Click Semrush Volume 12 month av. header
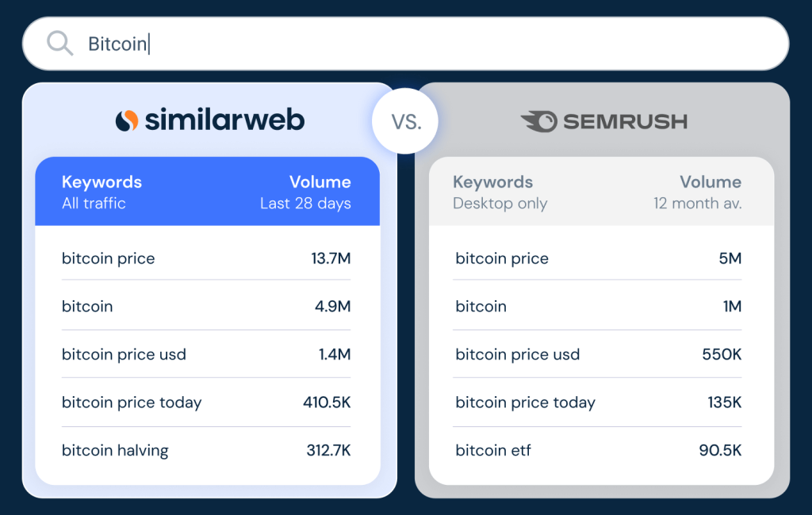 click(697, 192)
